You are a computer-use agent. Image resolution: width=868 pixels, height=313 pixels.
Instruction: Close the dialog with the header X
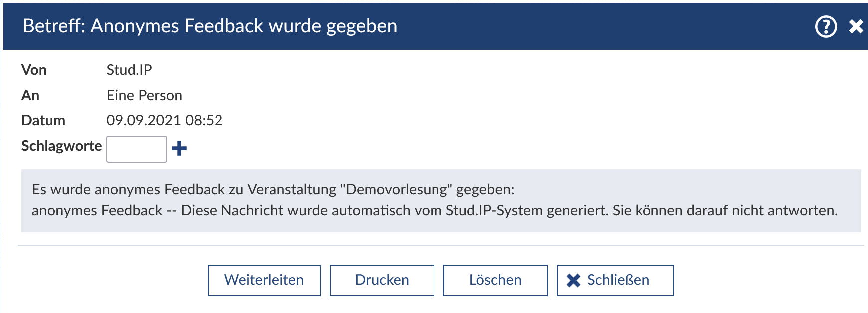pos(856,26)
